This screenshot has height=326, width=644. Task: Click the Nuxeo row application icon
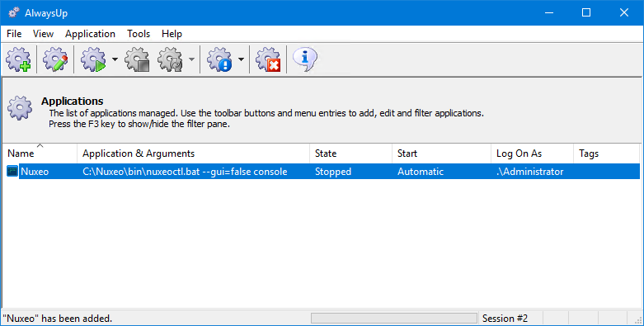click(12, 172)
